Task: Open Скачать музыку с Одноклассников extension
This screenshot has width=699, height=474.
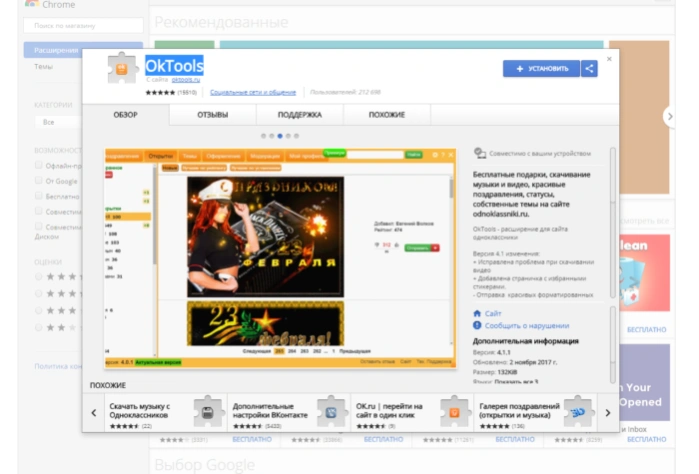Action: point(166,413)
